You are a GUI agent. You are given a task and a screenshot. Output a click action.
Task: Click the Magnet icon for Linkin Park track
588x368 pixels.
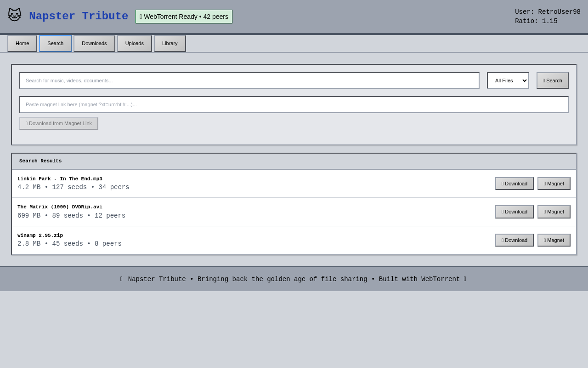click(x=544, y=183)
